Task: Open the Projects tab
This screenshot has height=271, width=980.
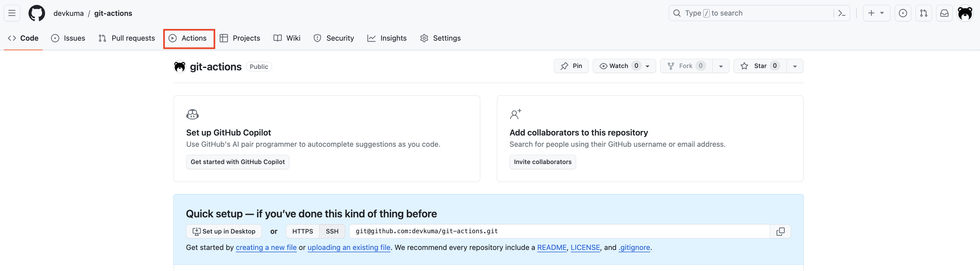Action: click(240, 38)
